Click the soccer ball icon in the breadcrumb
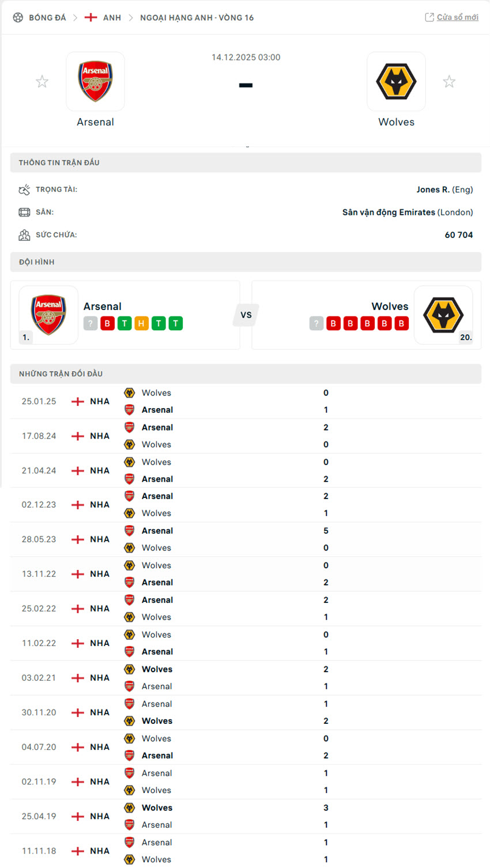This screenshot has width=490, height=868. [17, 17]
